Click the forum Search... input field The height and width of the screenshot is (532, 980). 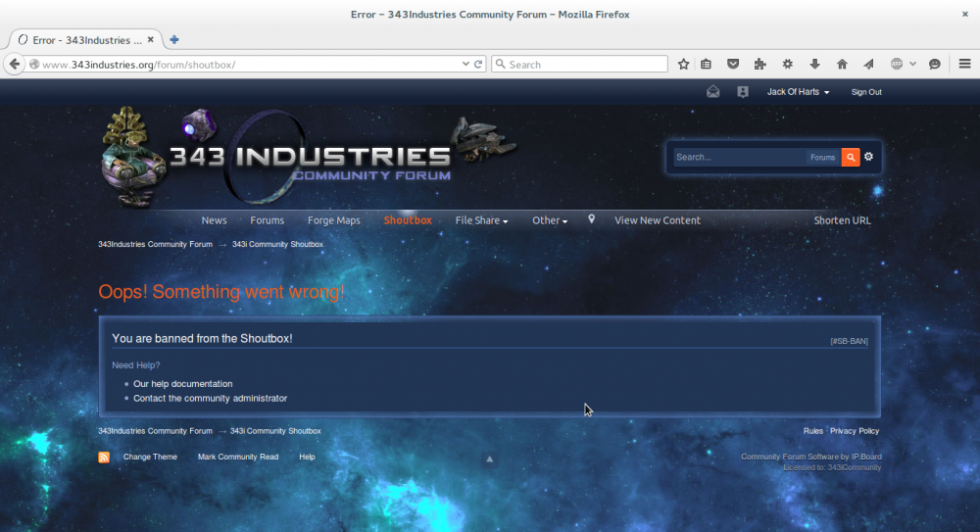pos(738,157)
